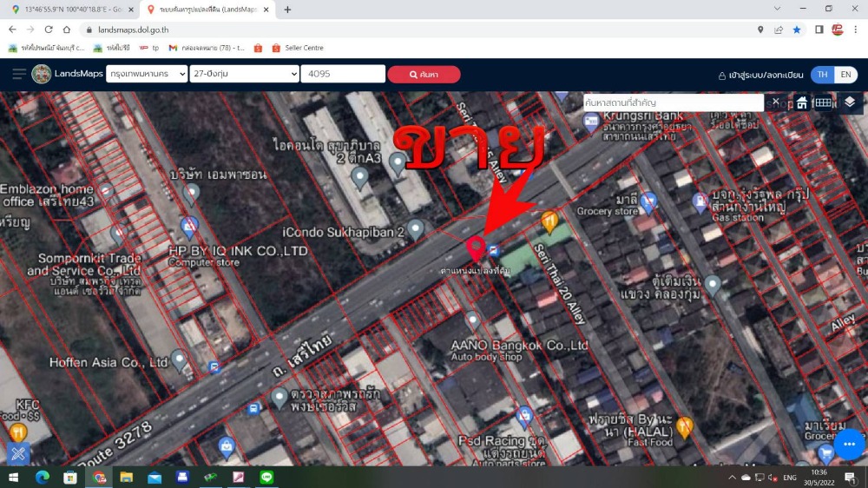The height and width of the screenshot is (488, 868).
Task: Go back in browser history
Action: click(x=12, y=30)
